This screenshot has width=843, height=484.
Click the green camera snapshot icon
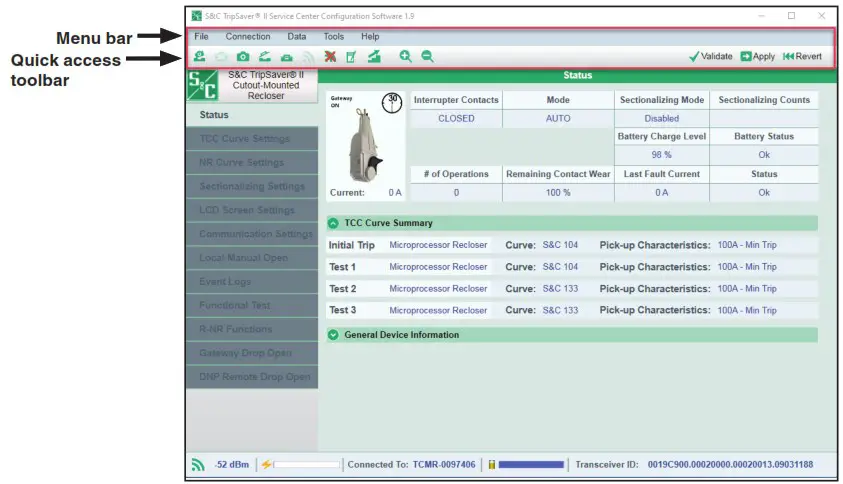coord(243,56)
